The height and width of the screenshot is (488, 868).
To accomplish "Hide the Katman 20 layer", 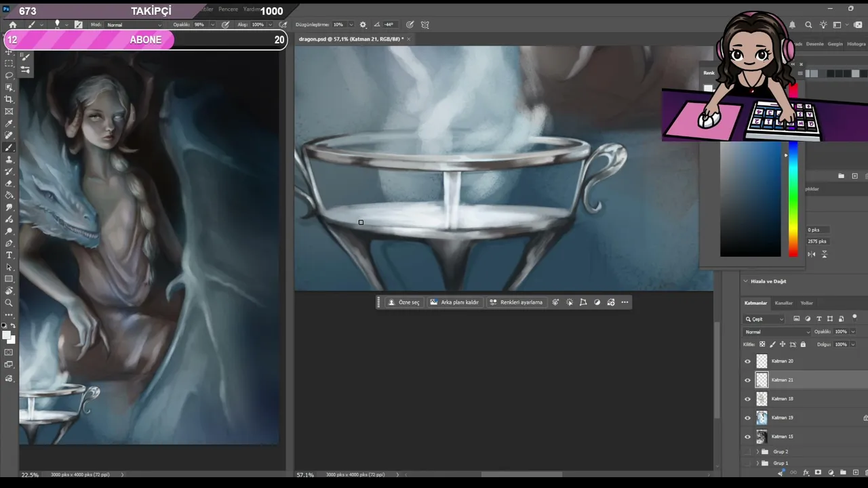I will click(748, 361).
